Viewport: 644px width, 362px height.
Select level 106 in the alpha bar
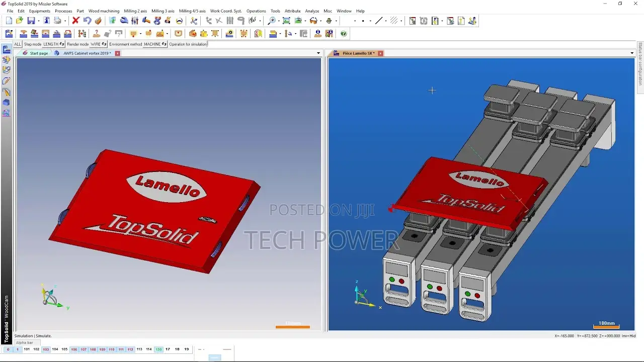point(74,349)
